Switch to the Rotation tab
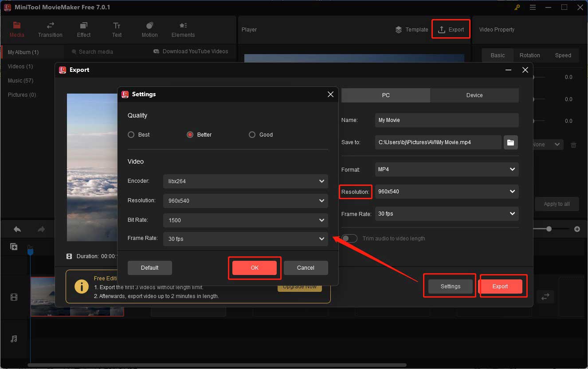The height and width of the screenshot is (369, 588). [x=530, y=55]
